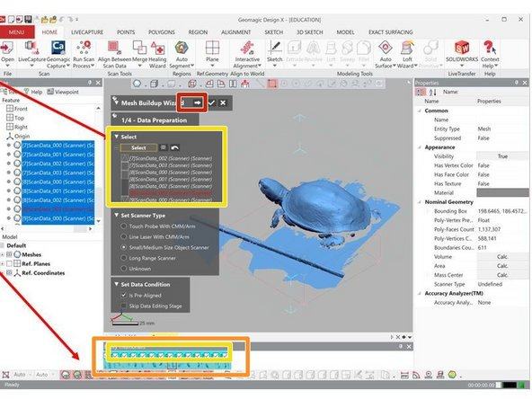Viewport: 532px width, 399px height.
Task: Click the Material property field in Properties
Action: (x=502, y=192)
